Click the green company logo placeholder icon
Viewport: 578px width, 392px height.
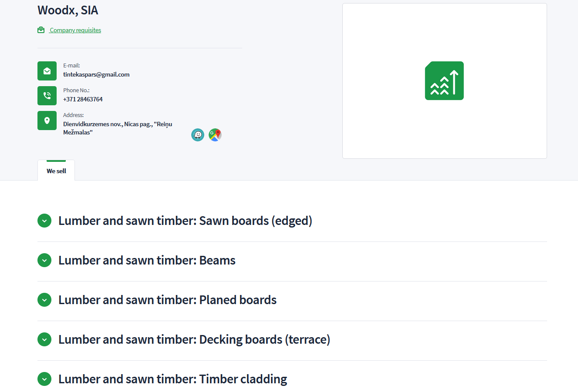coord(444,81)
